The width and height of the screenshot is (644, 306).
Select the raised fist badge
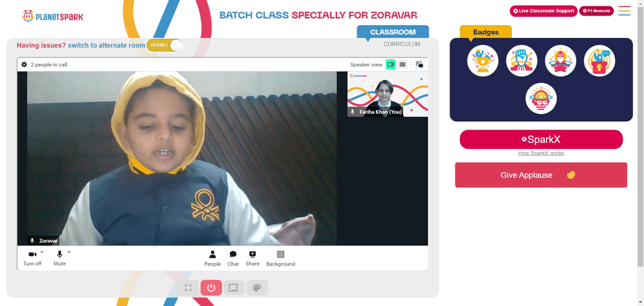tap(522, 61)
